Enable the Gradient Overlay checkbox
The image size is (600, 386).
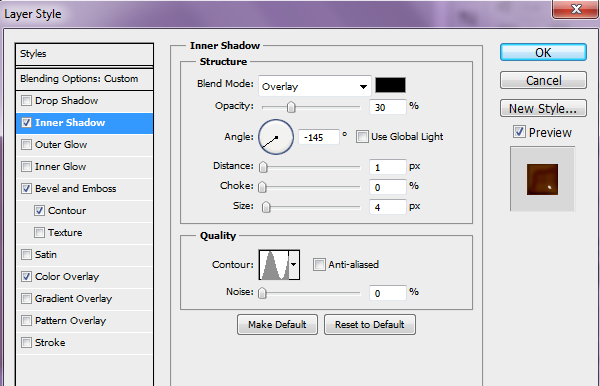click(26, 299)
